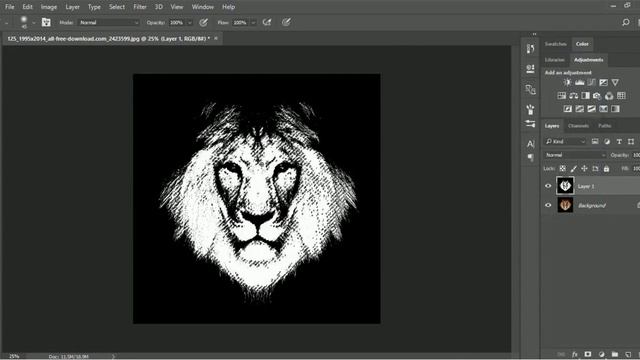Toggle lock all padlock icon
The image size is (640, 360).
click(x=607, y=169)
